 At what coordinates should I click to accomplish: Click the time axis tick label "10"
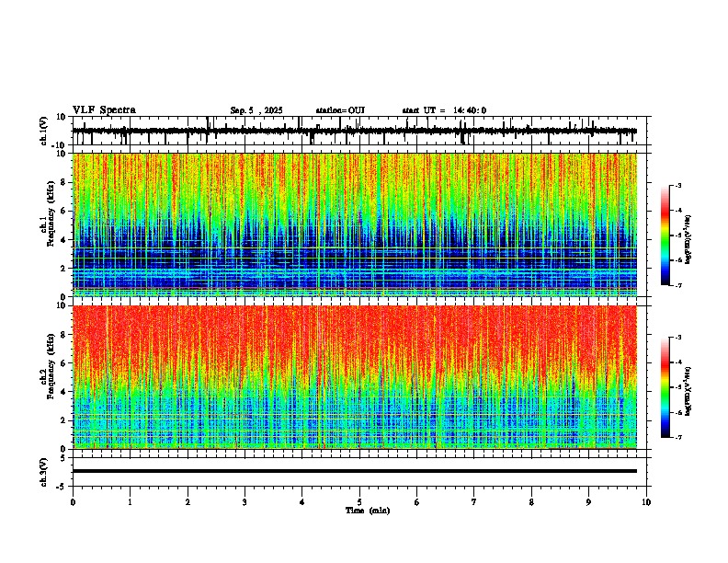point(646,502)
